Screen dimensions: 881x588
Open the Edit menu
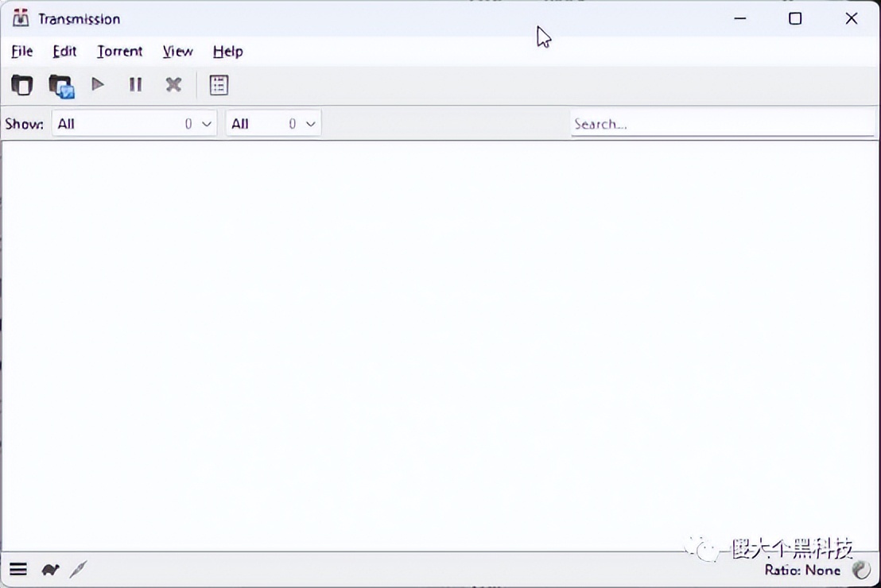(x=64, y=52)
